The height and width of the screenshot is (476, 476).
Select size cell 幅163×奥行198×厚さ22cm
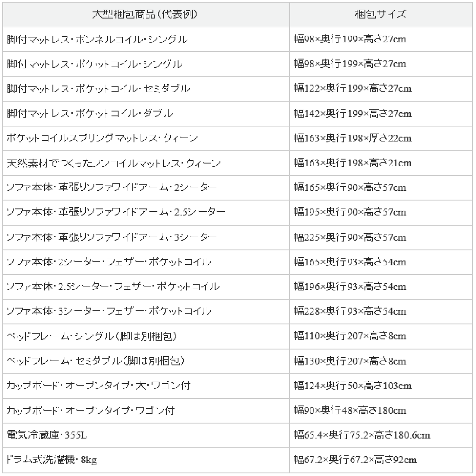click(x=381, y=138)
